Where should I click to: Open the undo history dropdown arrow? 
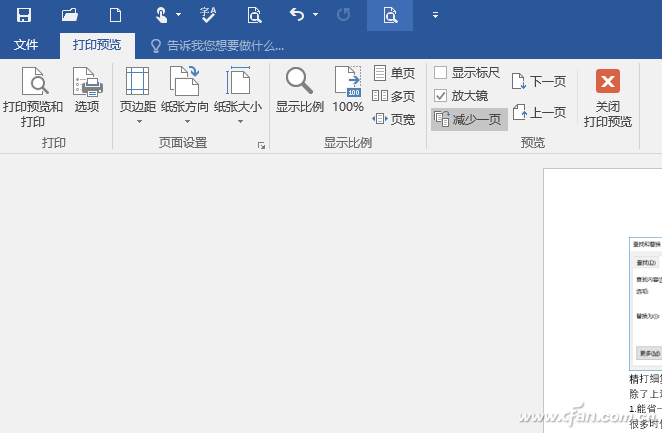pos(315,15)
